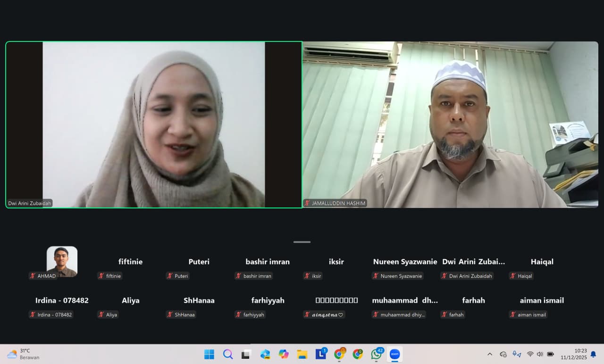Click the bold "Nureen Syazwanie" display name
Viewport: 604px width, 364px height.
click(405, 262)
